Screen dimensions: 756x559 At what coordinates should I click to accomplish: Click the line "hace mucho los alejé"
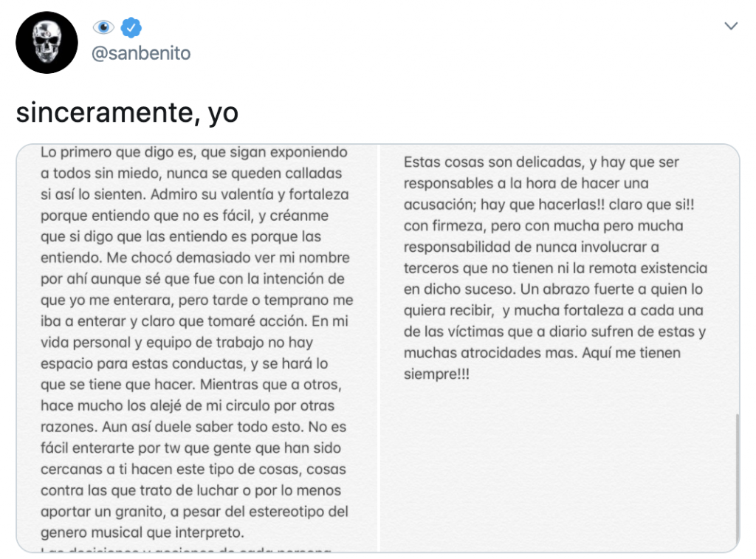coord(188,405)
